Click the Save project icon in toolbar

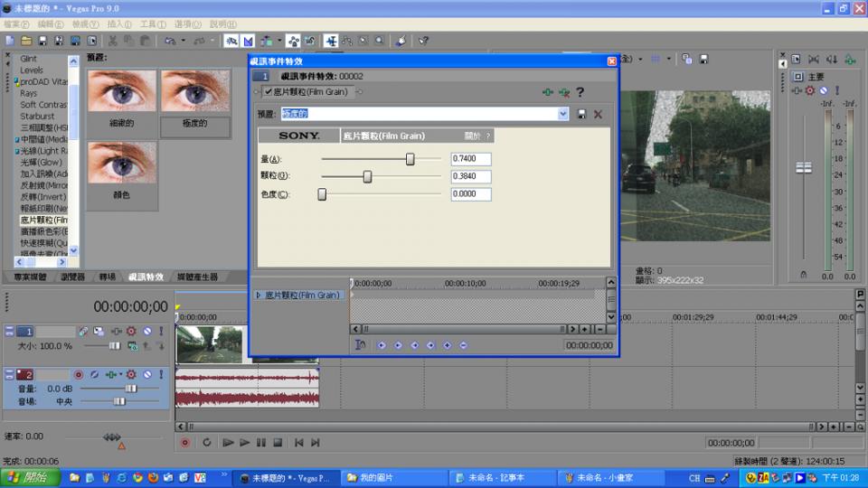[x=42, y=41]
